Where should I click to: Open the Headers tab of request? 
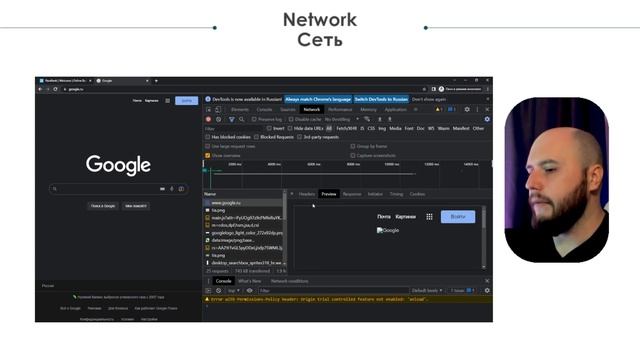(x=307, y=194)
